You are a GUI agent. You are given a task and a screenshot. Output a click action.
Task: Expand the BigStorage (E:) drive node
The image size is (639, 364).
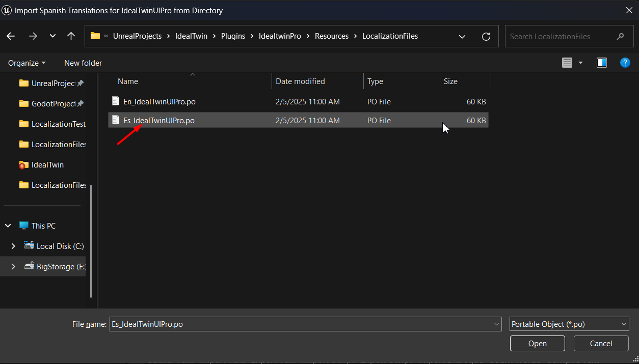(13, 267)
